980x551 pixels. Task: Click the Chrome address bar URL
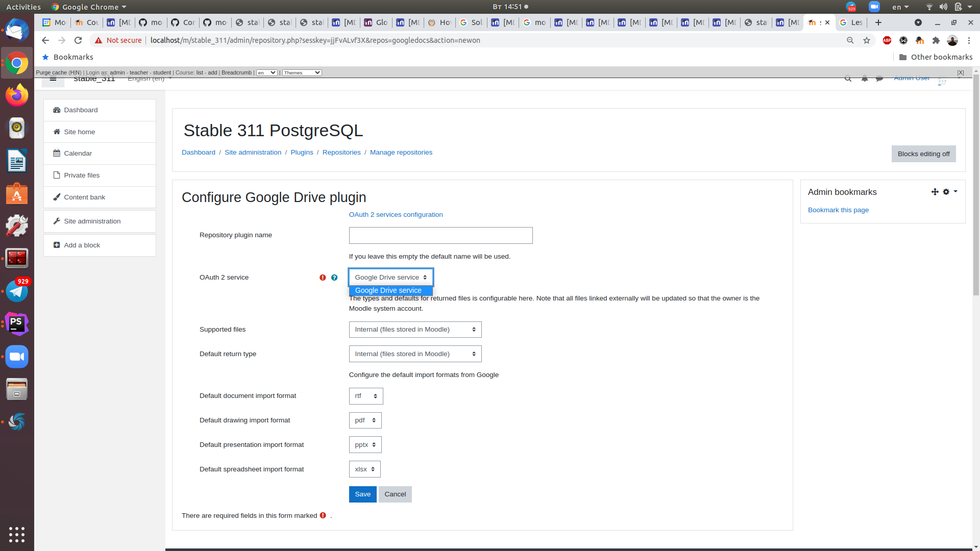click(x=315, y=40)
